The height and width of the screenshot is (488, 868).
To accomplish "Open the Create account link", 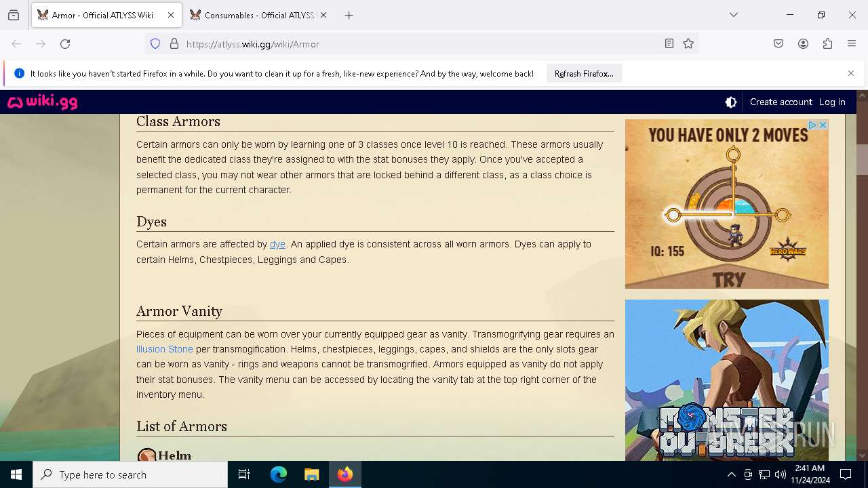I will click(x=781, y=102).
